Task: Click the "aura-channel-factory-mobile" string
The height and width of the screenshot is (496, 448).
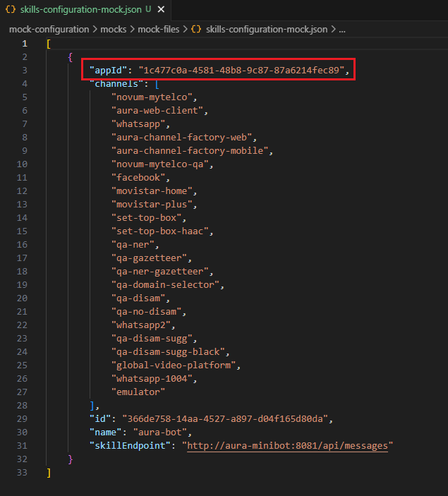Action: point(190,151)
